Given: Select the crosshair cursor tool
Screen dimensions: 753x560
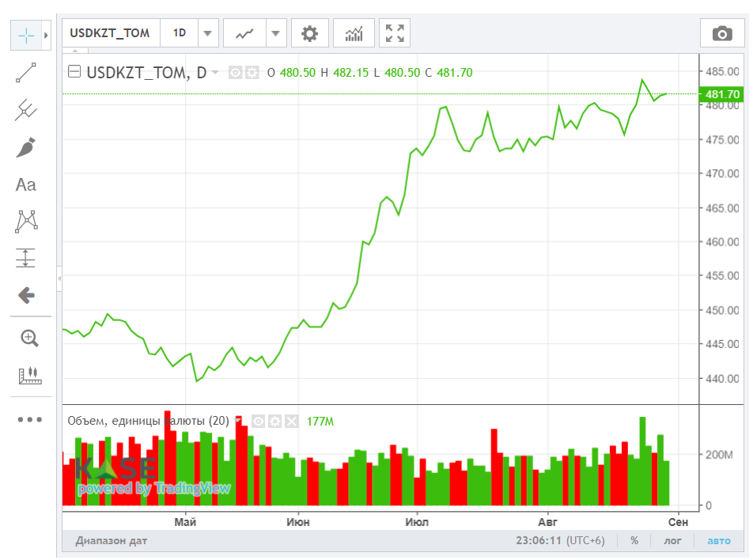Looking at the screenshot, I should (x=26, y=35).
